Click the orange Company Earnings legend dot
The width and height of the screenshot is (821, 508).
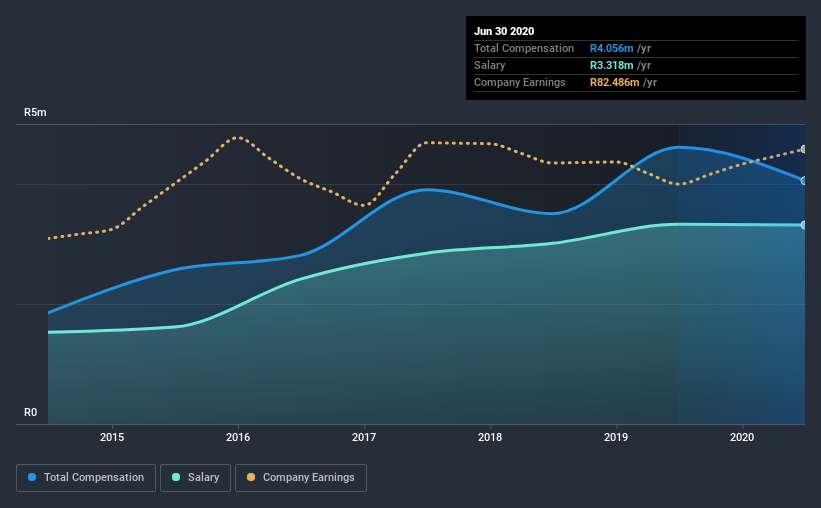pyautogui.click(x=251, y=477)
